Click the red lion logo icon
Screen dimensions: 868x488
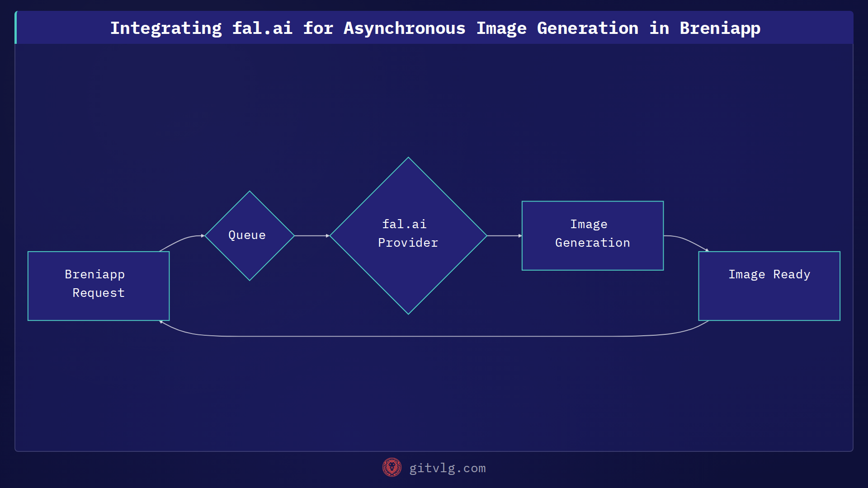(392, 468)
